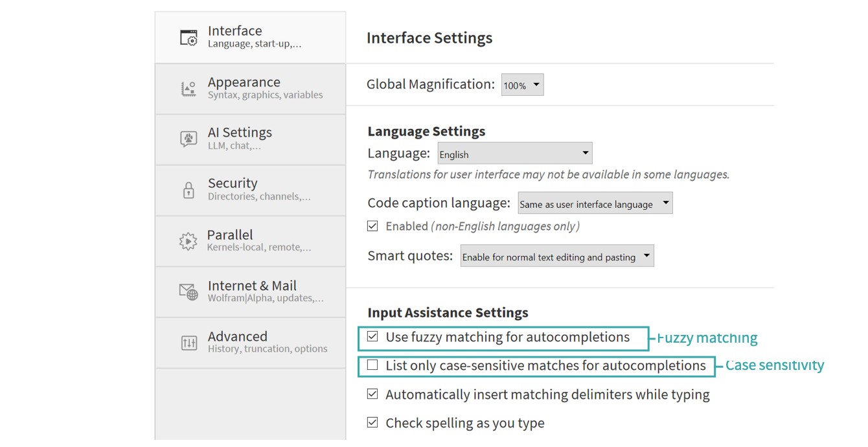Image resolution: width=868 pixels, height=447 pixels.
Task: Click the Security padlock icon
Action: point(188,190)
